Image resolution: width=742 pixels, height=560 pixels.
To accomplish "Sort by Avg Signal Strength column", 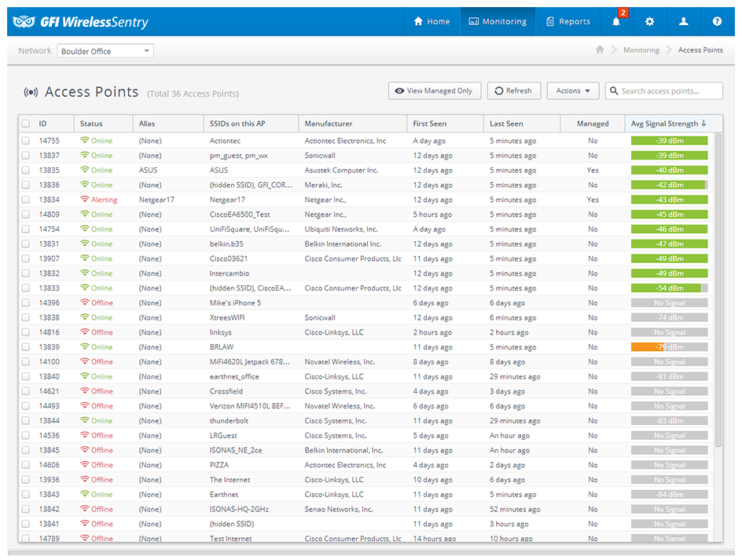I will [x=668, y=123].
